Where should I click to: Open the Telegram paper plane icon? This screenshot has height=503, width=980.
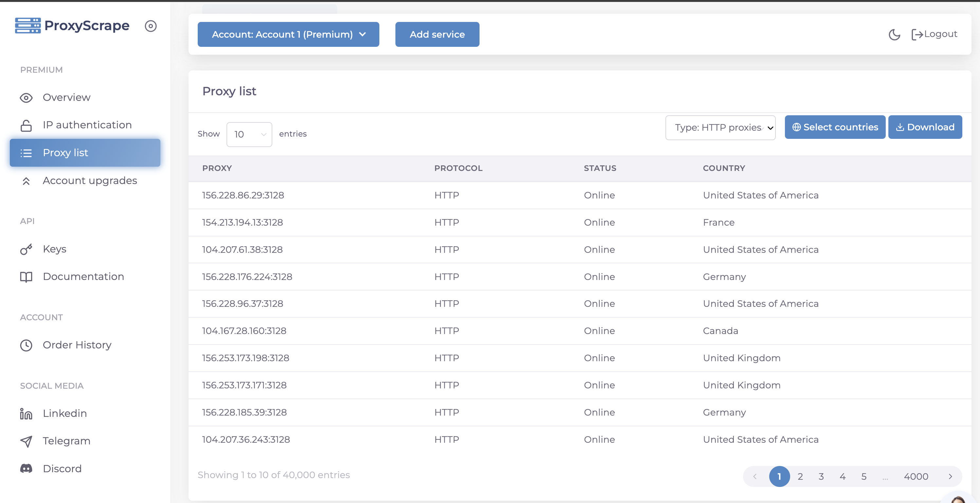click(x=26, y=441)
